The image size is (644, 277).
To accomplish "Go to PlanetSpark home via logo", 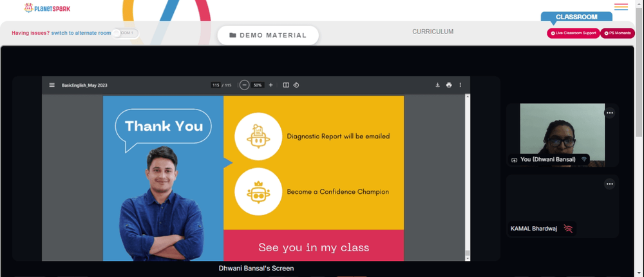I will (47, 8).
